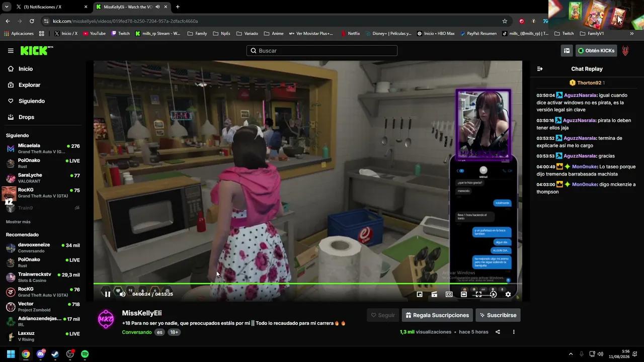Open the tab search dropdown arrow

click(7, 7)
